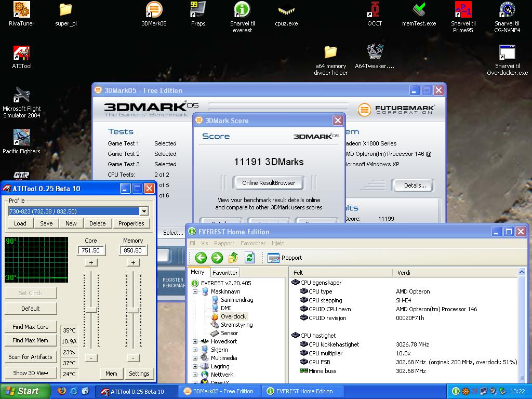Open the OCCT desktop shortcut
The width and height of the screenshot is (532, 399).
tap(375, 14)
